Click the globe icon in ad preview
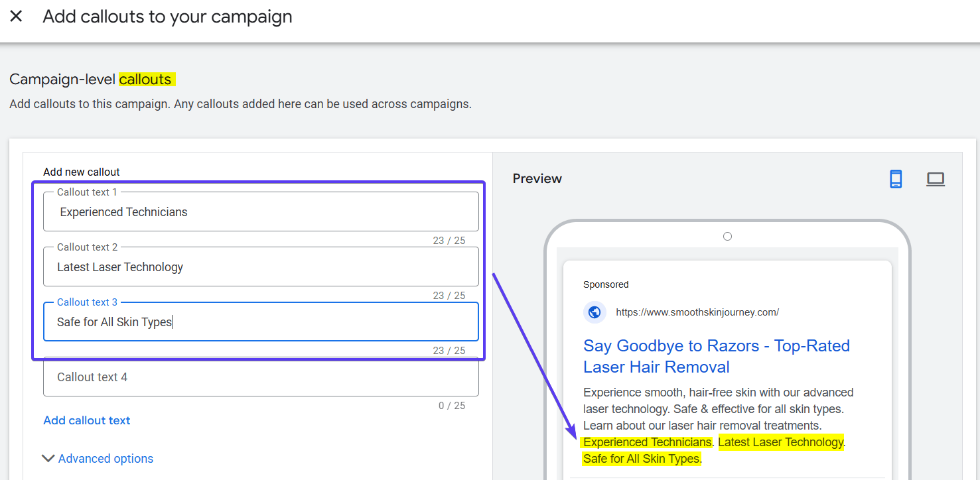Image resolution: width=980 pixels, height=480 pixels. [x=595, y=312]
